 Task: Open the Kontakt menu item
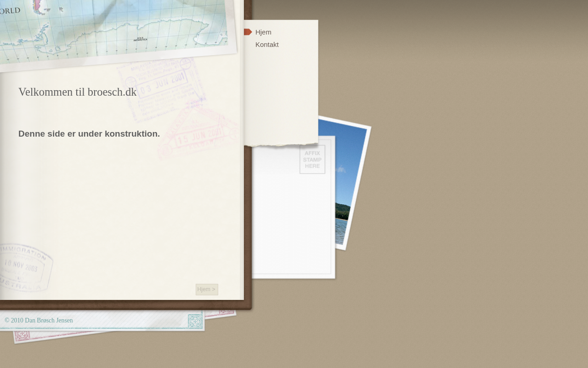coord(267,45)
